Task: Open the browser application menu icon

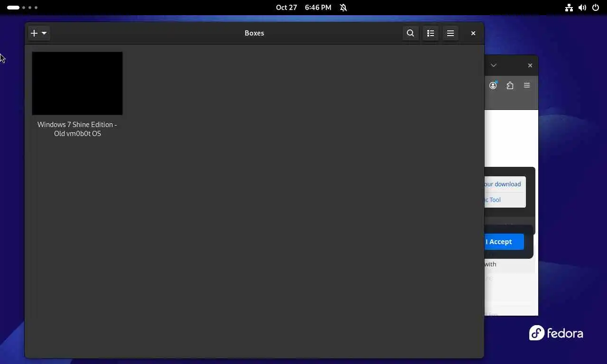Action: click(x=527, y=85)
